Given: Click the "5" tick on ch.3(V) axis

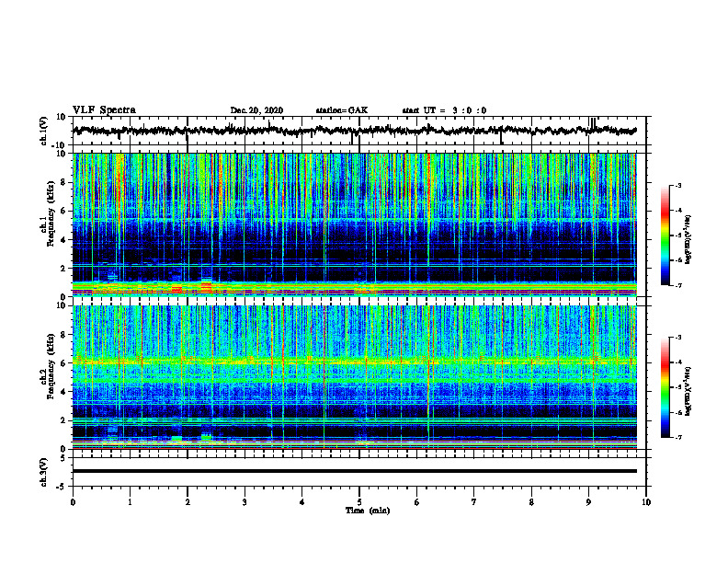Looking at the screenshot, I should 64,458.
